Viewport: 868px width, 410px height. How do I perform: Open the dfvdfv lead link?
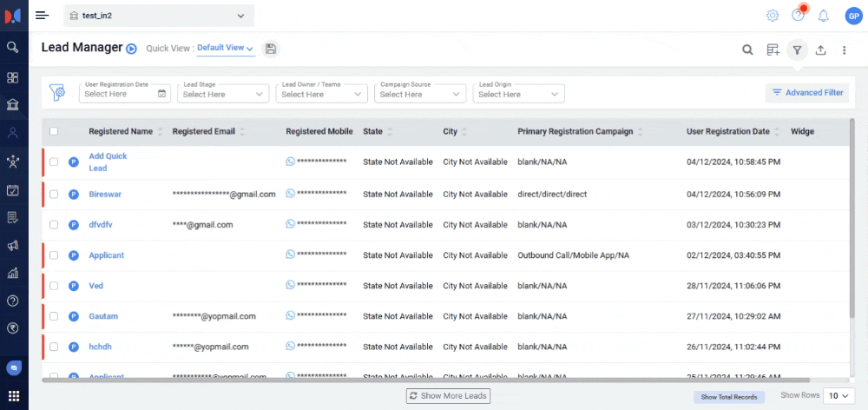point(101,225)
